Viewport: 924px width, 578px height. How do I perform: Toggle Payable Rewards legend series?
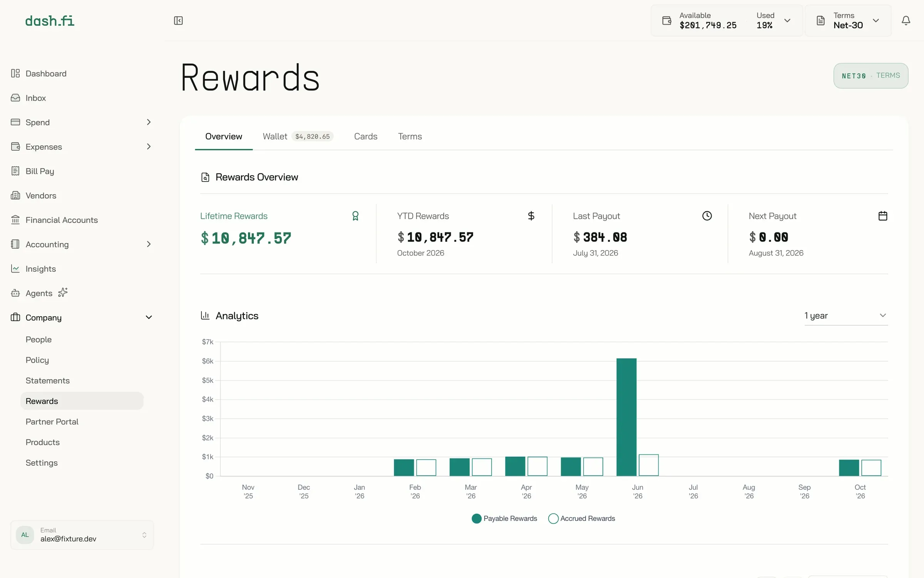[504, 519]
